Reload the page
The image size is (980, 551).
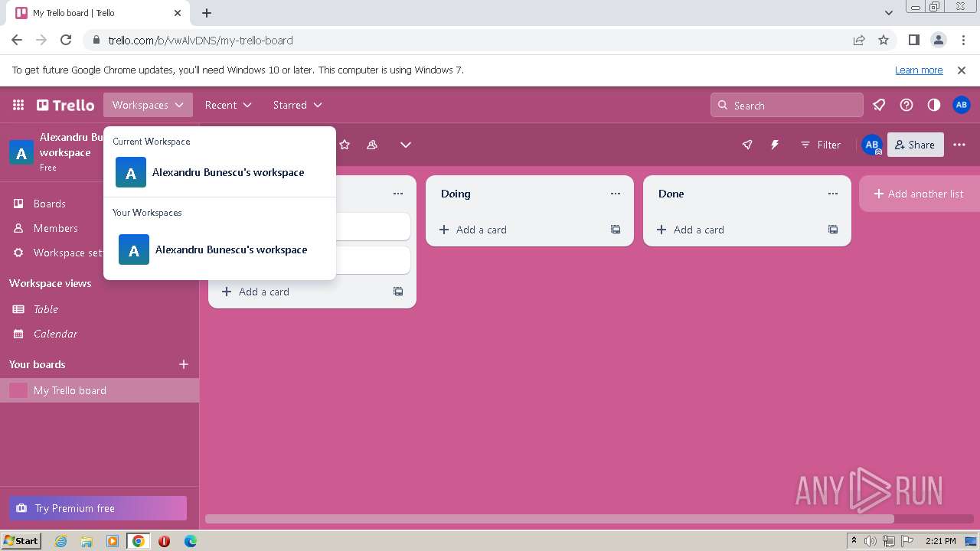coord(66,40)
